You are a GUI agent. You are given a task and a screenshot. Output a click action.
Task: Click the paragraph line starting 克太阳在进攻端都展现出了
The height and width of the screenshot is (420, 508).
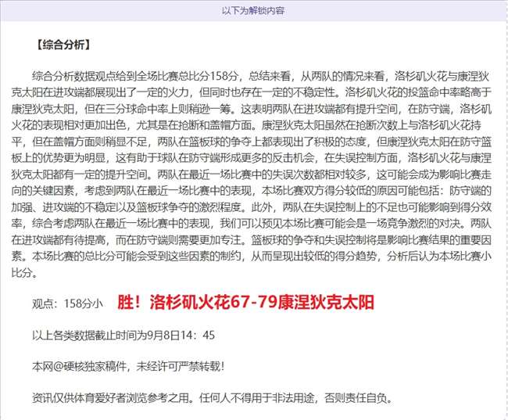[252, 93]
